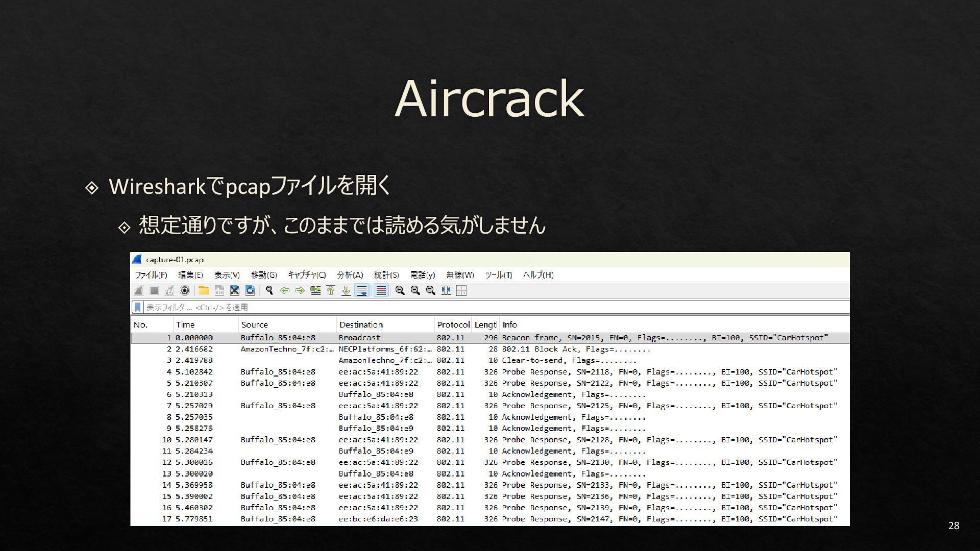Reload the capture file icon
Screen dimensions: 980x551
pos(250,291)
